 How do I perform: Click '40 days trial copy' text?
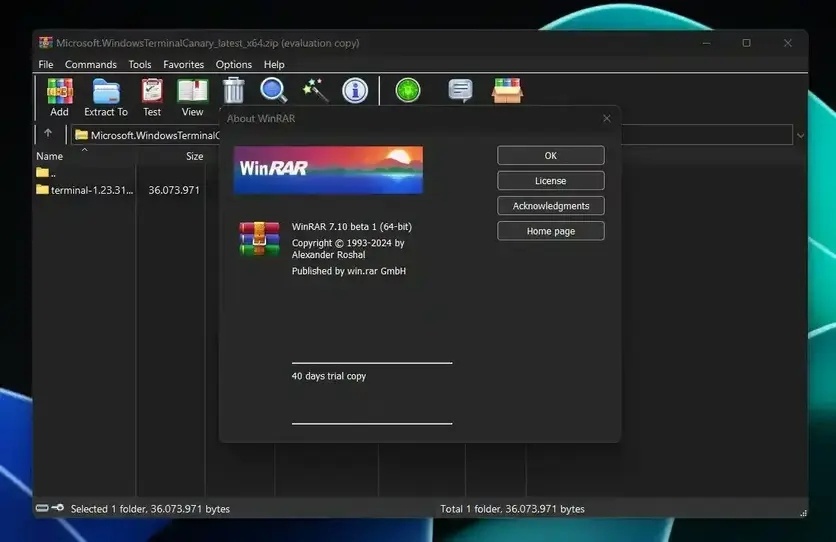click(x=329, y=376)
